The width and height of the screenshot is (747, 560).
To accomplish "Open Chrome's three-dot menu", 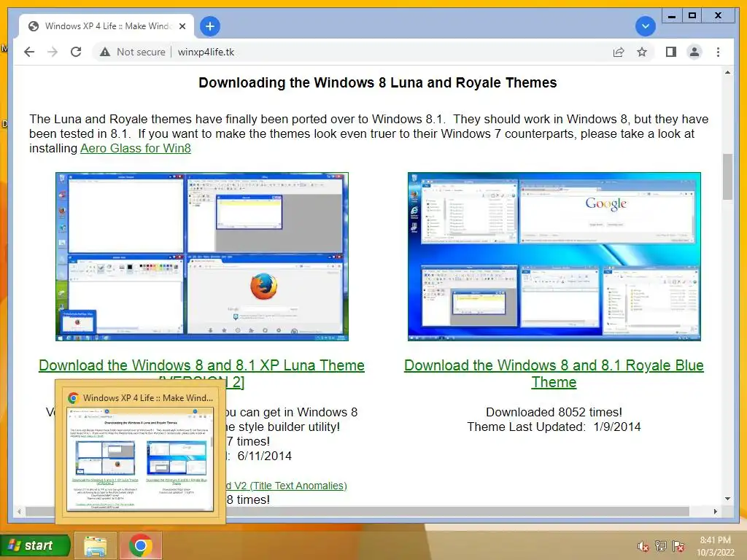I will coord(718,52).
